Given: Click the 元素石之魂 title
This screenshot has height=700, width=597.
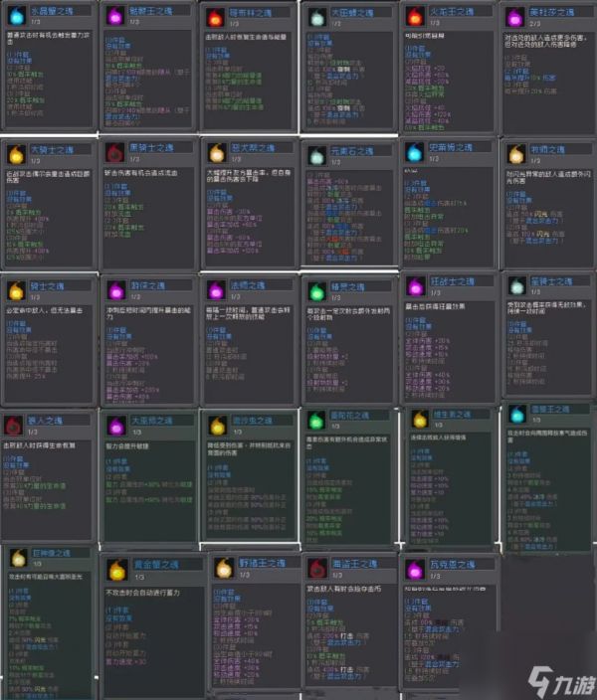Looking at the screenshot, I should 351,151.
